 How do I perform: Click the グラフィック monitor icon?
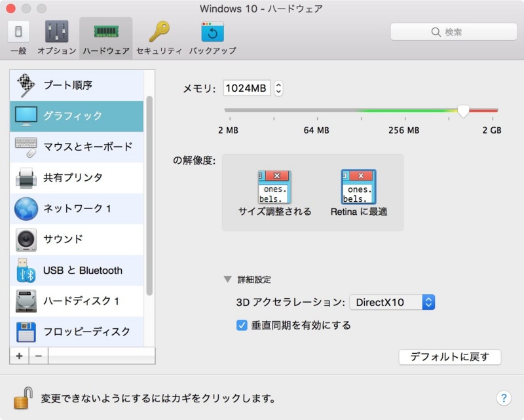[26, 116]
